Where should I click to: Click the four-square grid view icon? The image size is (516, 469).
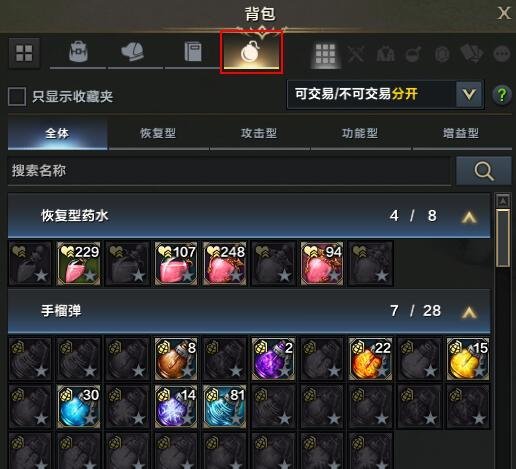point(24,53)
